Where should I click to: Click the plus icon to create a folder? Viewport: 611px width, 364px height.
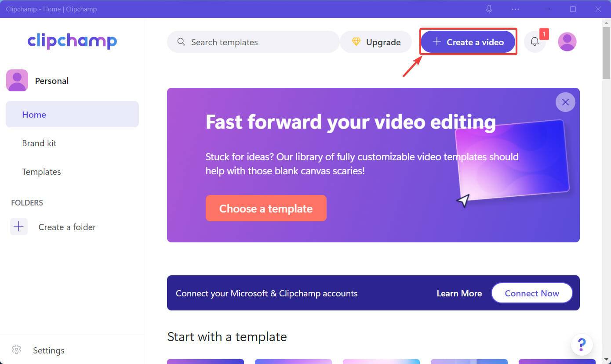click(x=18, y=227)
